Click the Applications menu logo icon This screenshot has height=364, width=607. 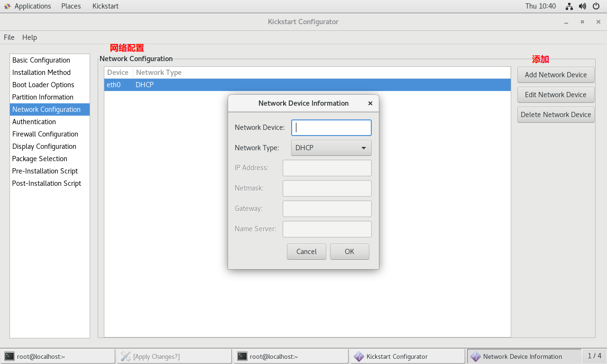(7, 6)
